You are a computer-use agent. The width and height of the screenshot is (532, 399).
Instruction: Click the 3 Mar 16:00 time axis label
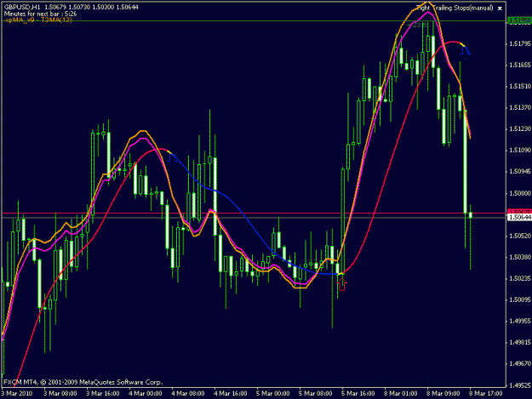click(x=103, y=393)
